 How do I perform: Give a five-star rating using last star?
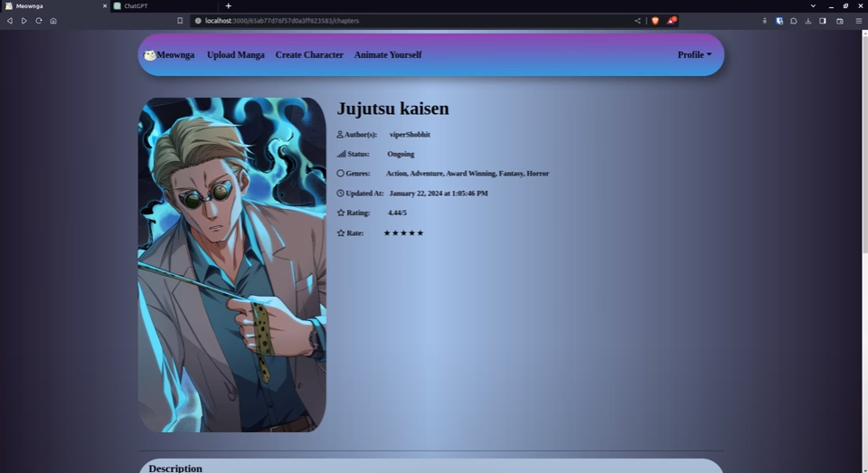pos(420,233)
